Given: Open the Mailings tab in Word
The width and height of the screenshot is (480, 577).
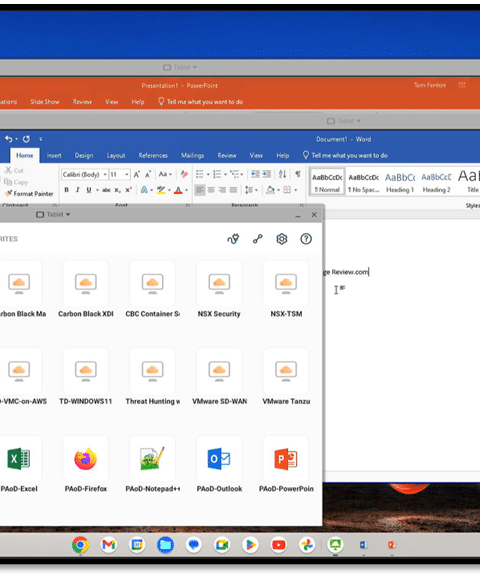Looking at the screenshot, I should (x=193, y=156).
